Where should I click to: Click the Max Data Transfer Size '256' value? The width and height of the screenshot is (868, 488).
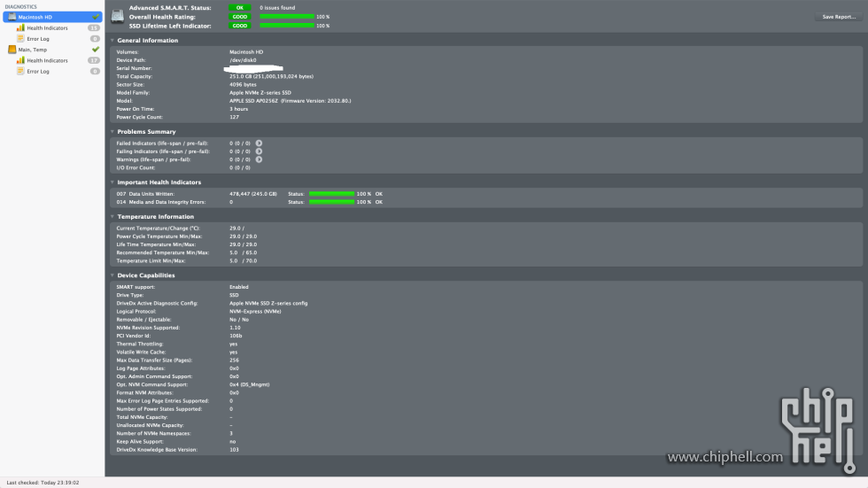click(234, 360)
